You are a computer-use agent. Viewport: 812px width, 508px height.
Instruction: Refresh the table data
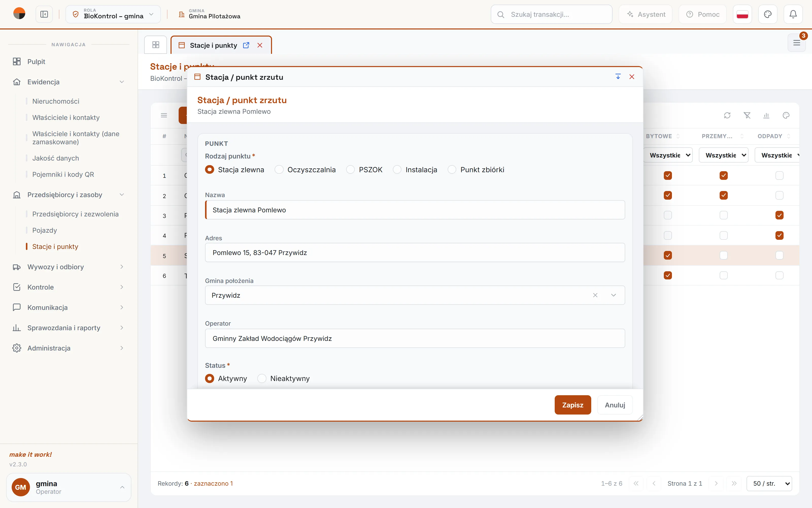tap(727, 116)
